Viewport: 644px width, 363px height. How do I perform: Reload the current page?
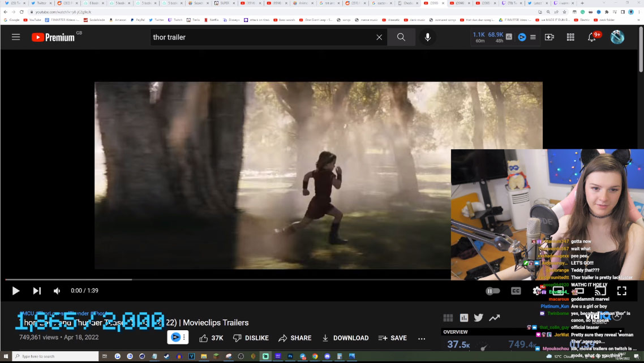[x=22, y=12]
